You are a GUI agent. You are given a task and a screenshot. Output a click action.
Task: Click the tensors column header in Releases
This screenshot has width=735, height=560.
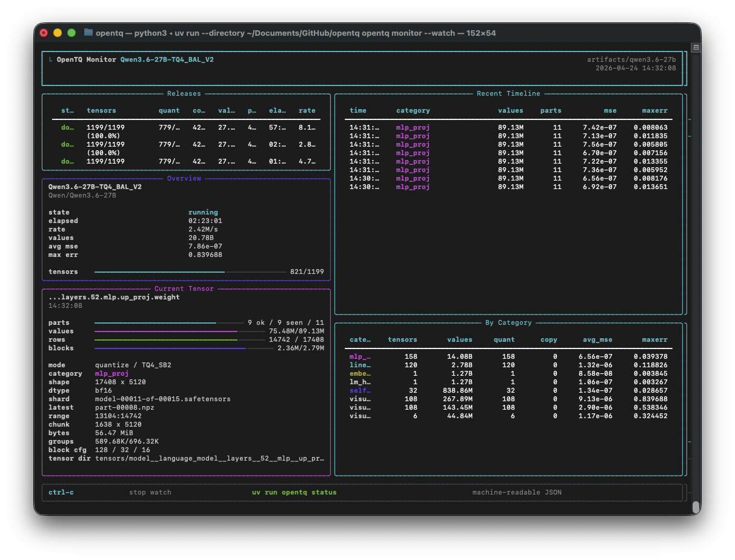point(101,111)
